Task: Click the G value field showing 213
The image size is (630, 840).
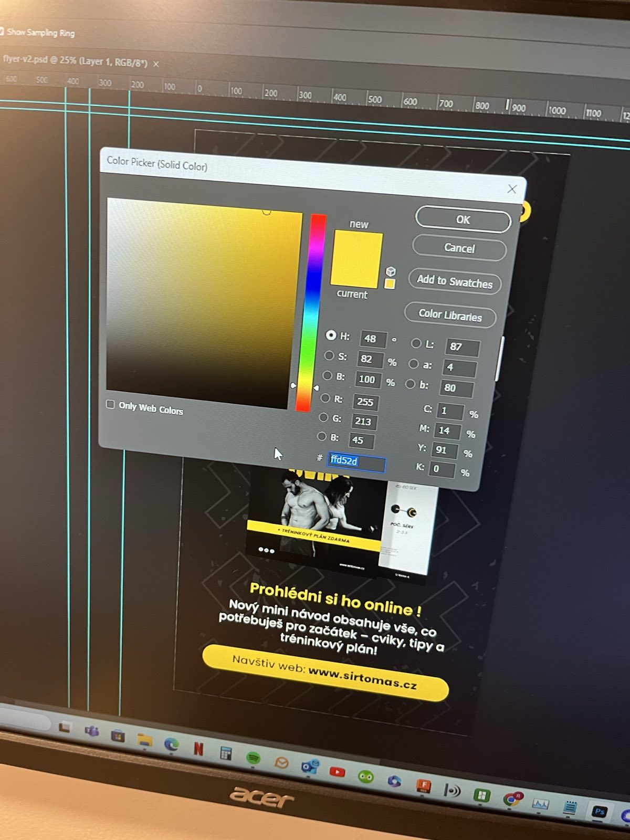Action: click(364, 421)
